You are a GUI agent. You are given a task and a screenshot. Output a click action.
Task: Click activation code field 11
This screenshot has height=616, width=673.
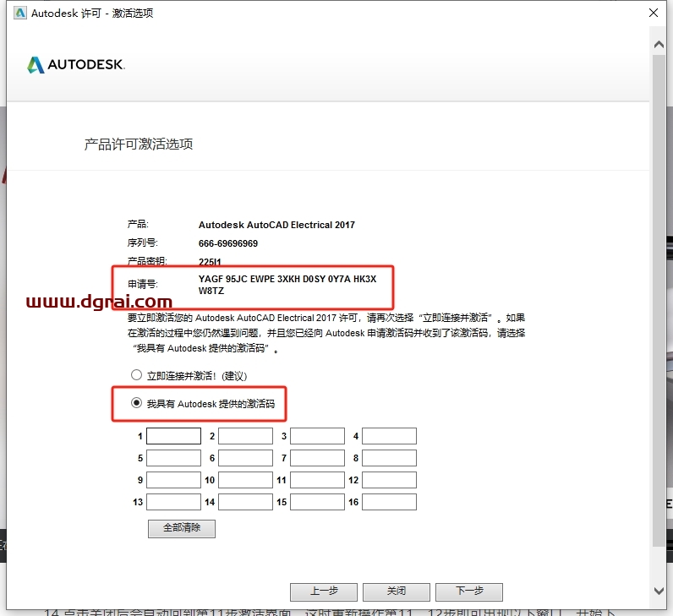click(x=317, y=480)
